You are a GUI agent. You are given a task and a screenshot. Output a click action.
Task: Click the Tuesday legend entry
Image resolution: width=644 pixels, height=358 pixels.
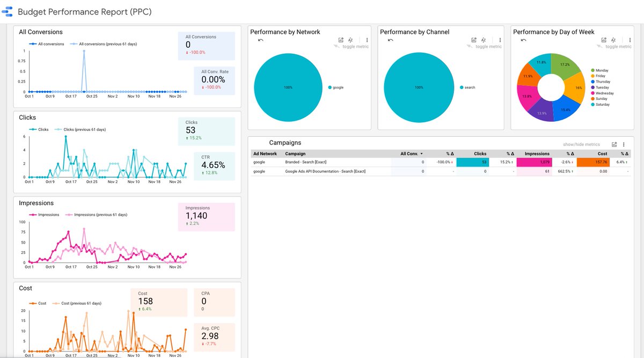tap(600, 87)
